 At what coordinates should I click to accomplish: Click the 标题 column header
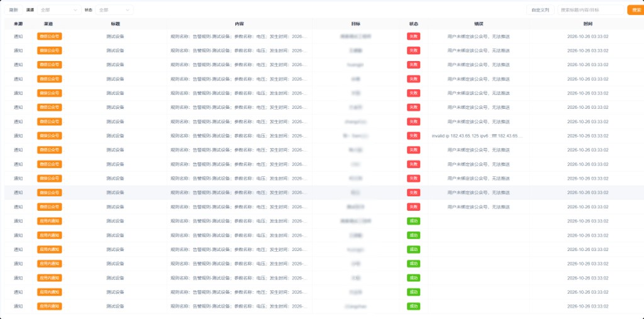pos(116,24)
